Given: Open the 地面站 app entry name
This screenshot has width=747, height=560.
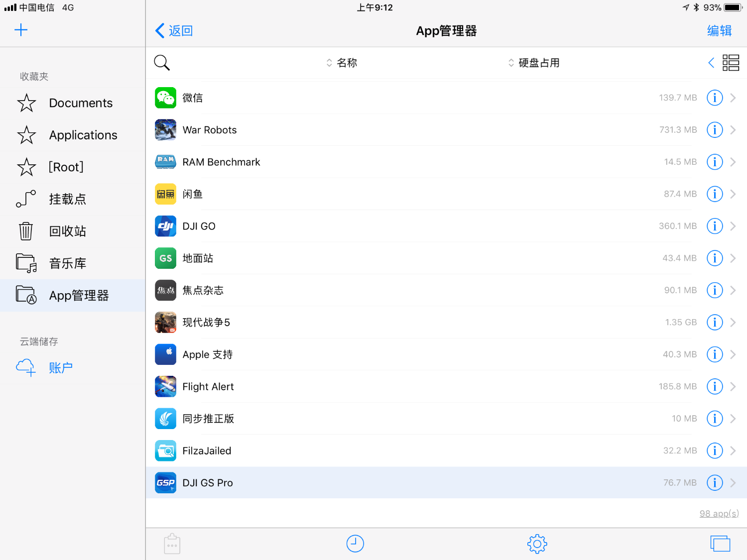Looking at the screenshot, I should (x=198, y=258).
